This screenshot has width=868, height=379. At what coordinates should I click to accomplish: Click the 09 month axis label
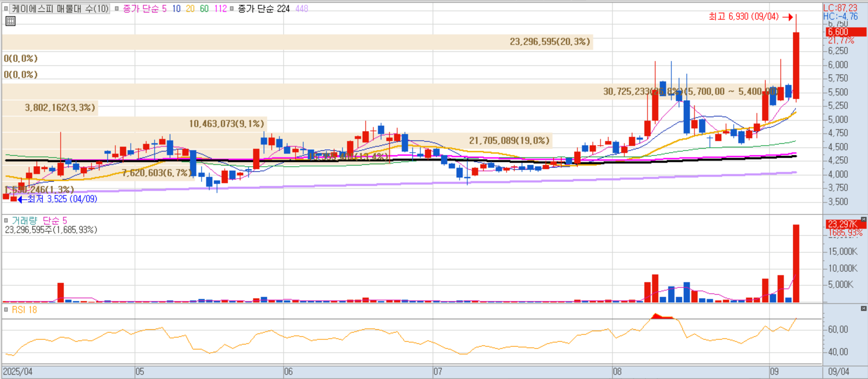pyautogui.click(x=775, y=372)
